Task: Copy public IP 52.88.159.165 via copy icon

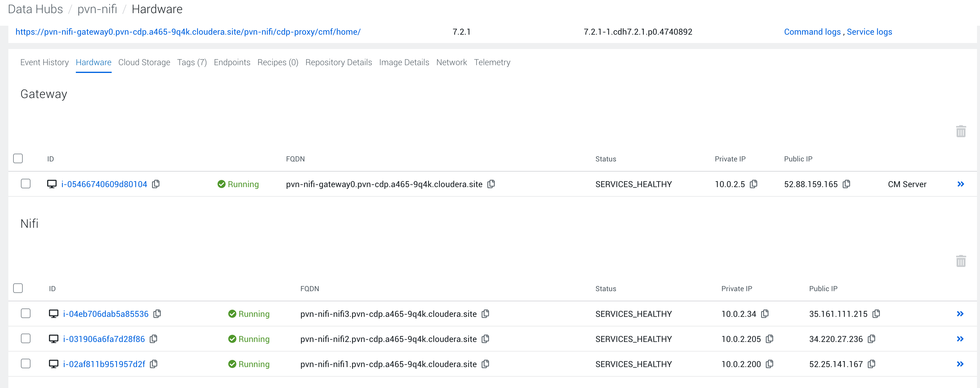Action: click(x=847, y=184)
